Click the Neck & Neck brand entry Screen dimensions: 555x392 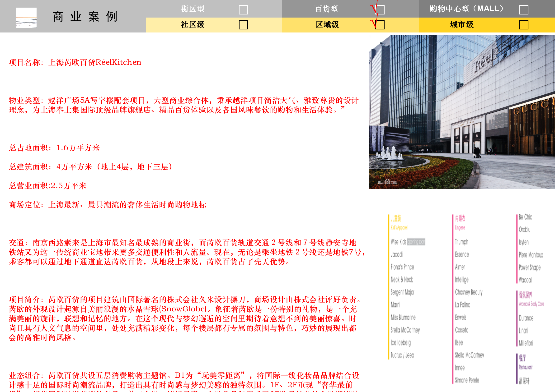[x=402, y=279]
